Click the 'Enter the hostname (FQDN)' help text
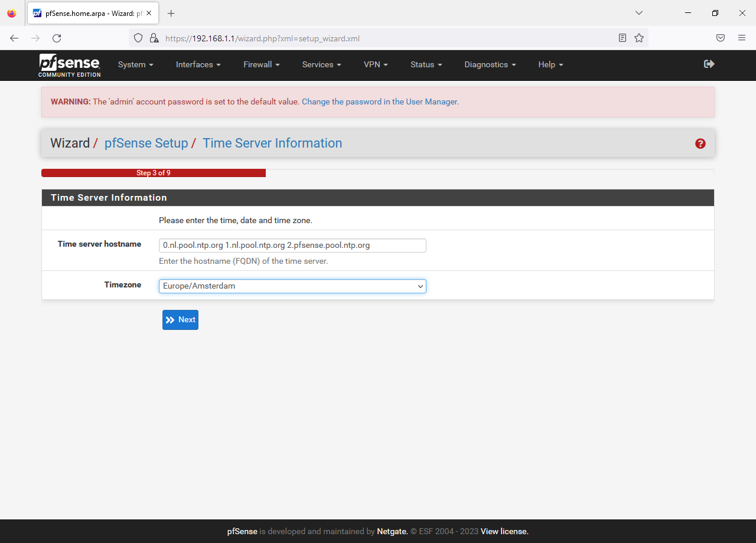The image size is (756, 543). pos(243,261)
